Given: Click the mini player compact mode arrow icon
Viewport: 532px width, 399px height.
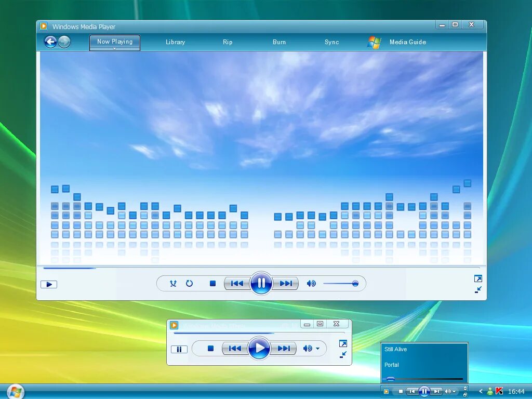Looking at the screenshot, I should [343, 355].
